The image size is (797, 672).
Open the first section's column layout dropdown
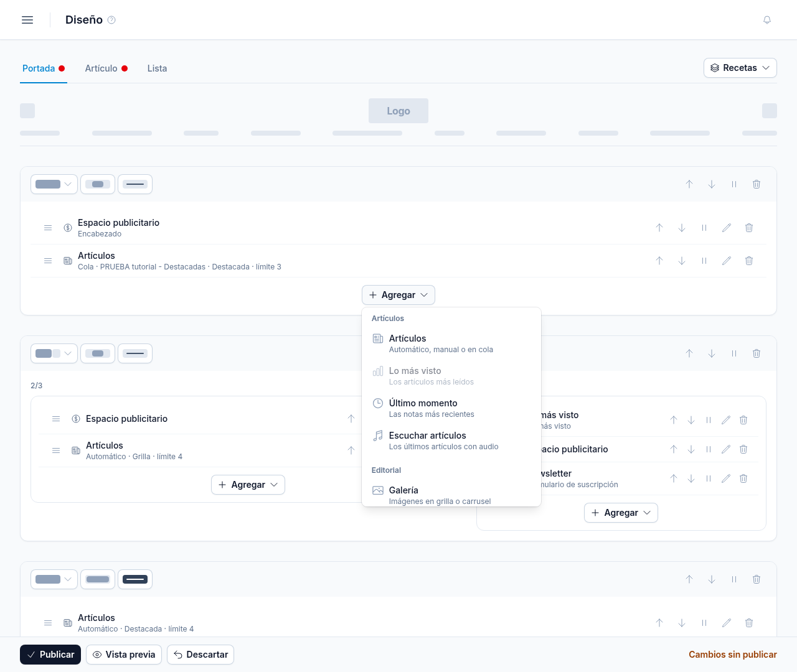pos(54,184)
